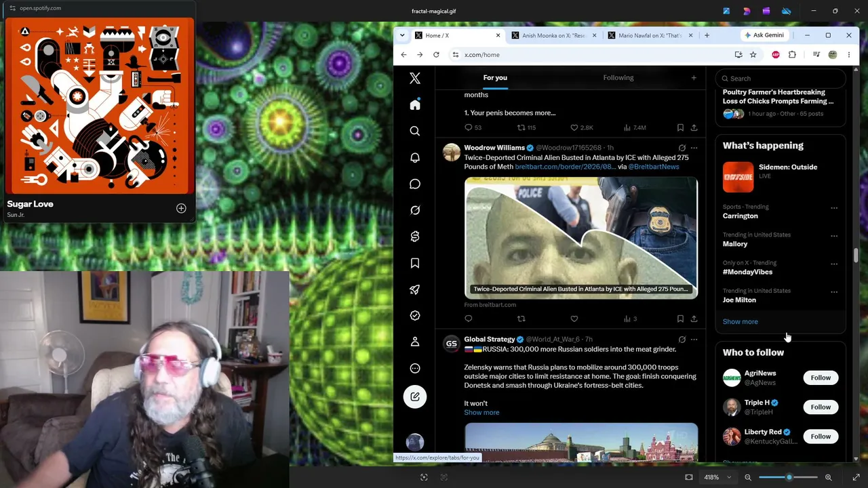Follow the AgriNews account
The image size is (868, 488).
click(x=821, y=378)
